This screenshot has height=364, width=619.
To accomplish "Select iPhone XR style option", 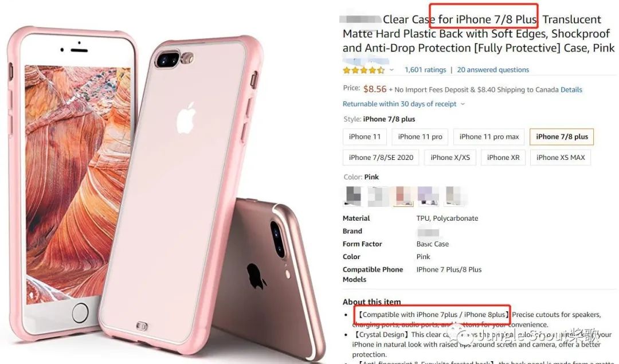I will 503,158.
